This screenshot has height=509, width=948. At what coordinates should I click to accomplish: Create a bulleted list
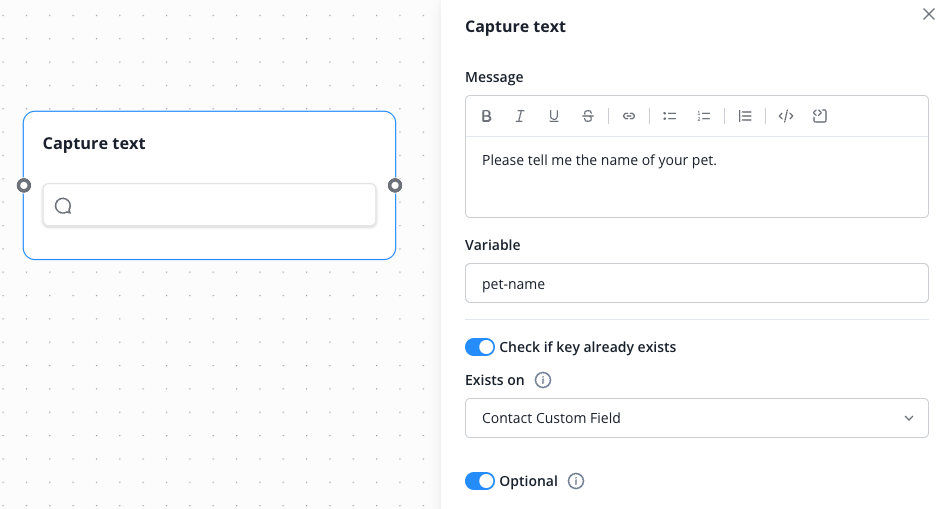click(670, 116)
